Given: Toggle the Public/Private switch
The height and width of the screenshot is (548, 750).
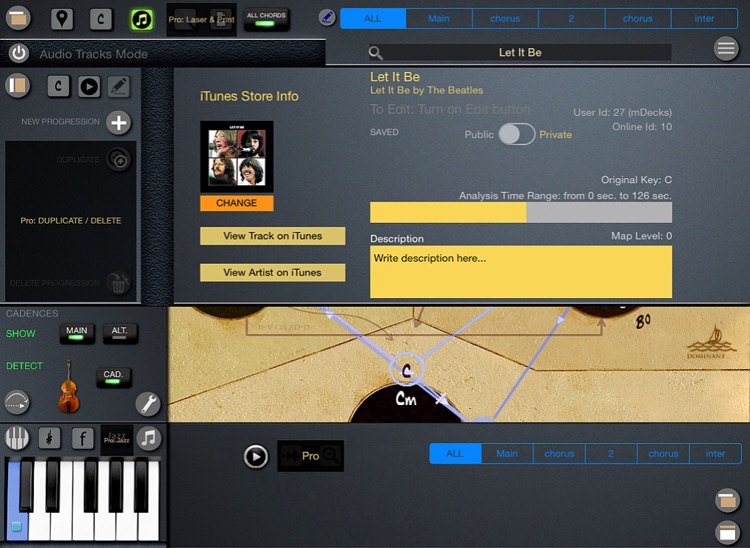Looking at the screenshot, I should click(517, 134).
